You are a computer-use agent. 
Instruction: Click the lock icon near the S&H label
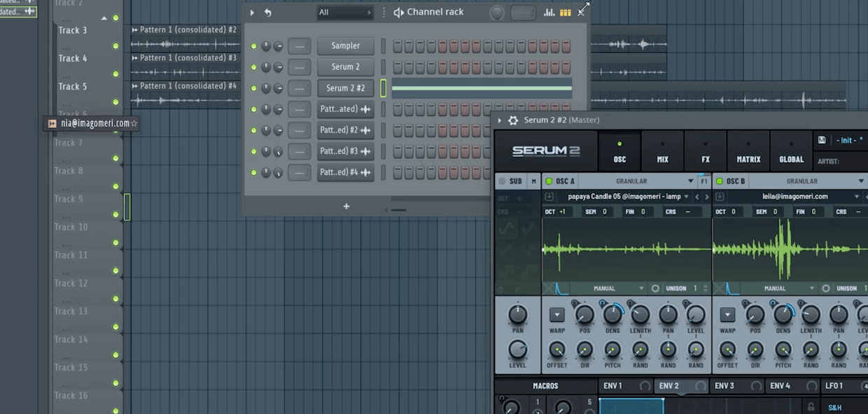point(811,407)
